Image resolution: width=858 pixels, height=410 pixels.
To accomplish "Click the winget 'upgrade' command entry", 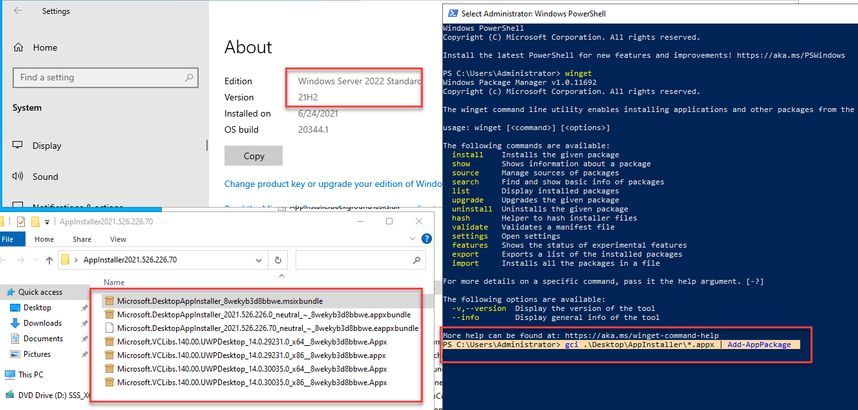I will click(467, 200).
